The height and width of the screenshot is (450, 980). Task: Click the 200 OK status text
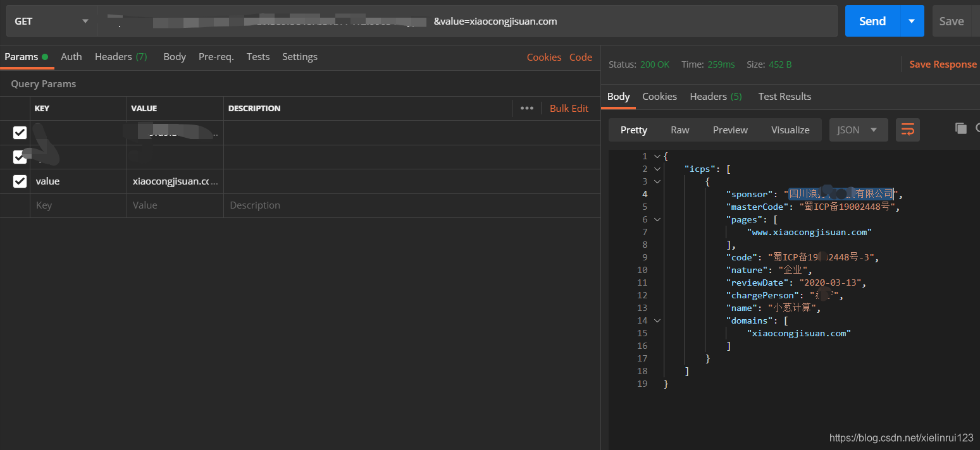pyautogui.click(x=655, y=64)
